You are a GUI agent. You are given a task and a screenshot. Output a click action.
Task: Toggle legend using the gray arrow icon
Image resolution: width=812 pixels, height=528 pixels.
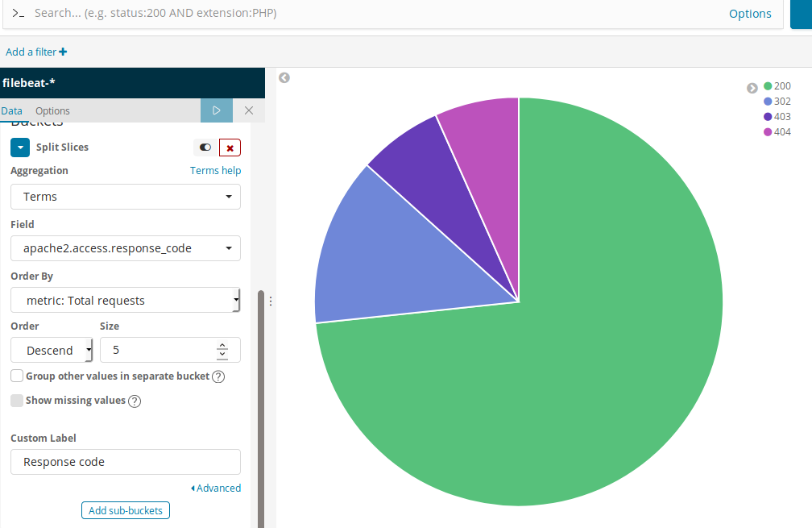click(752, 88)
